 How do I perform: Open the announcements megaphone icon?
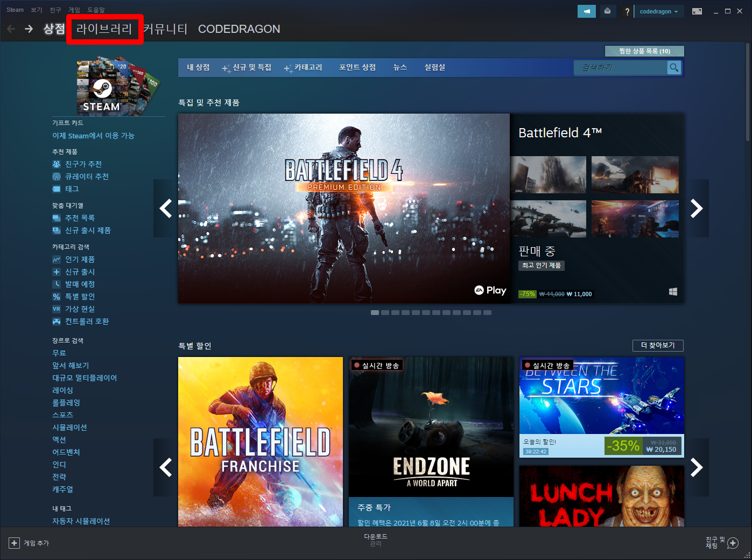click(x=587, y=11)
